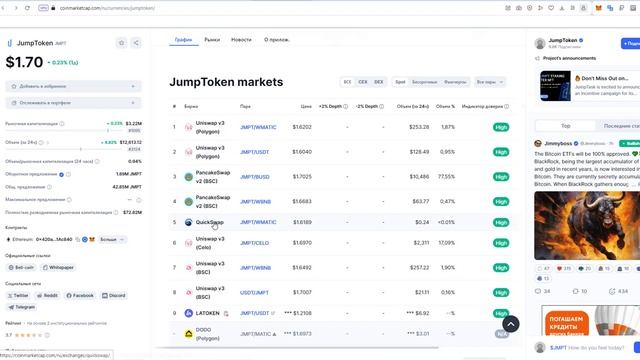Show info for the -2% Depth column
Screen dimensions: 640x360
[x=382, y=107]
